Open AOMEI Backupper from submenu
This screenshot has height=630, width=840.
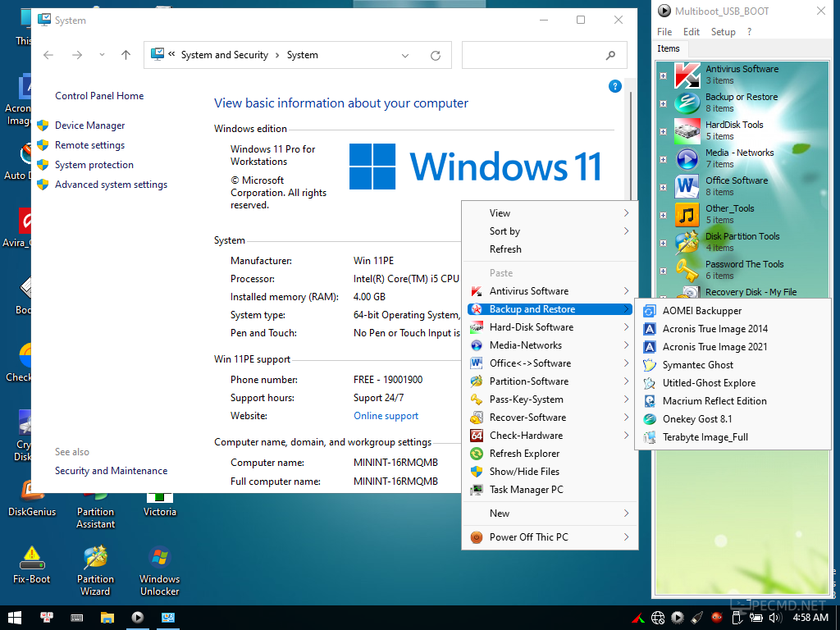tap(733, 311)
